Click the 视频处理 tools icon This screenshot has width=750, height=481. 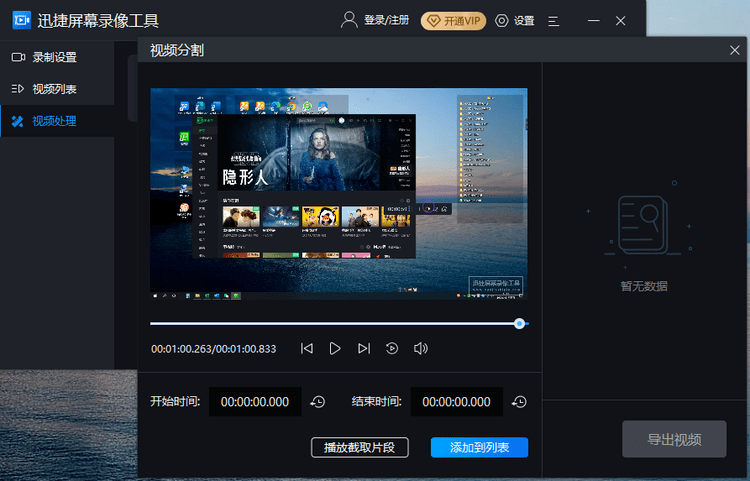18,121
